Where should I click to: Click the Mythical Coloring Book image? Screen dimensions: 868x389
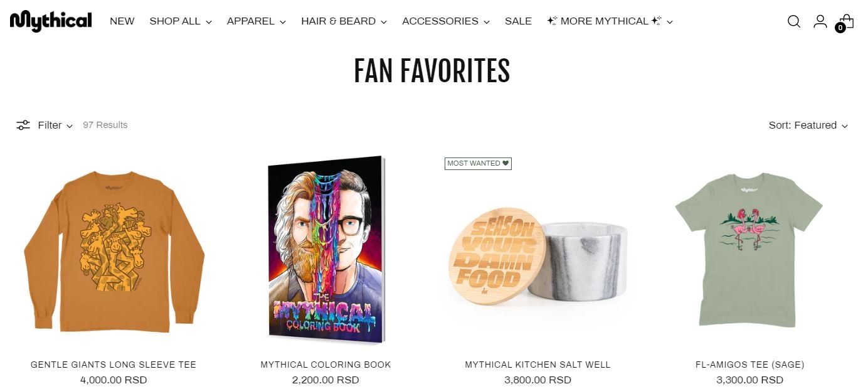325,250
